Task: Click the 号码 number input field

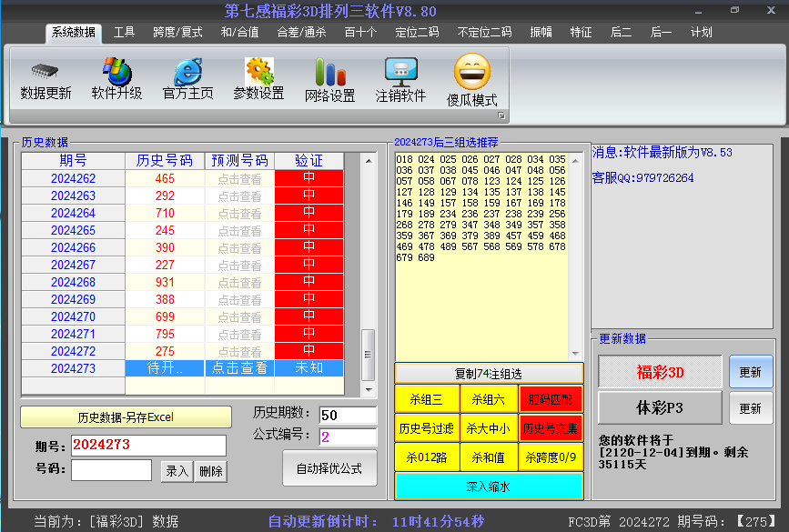Action: (111, 470)
